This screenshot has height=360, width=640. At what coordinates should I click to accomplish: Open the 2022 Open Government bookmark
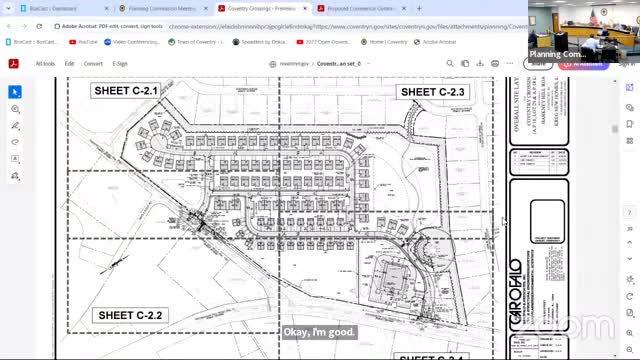click(x=324, y=42)
